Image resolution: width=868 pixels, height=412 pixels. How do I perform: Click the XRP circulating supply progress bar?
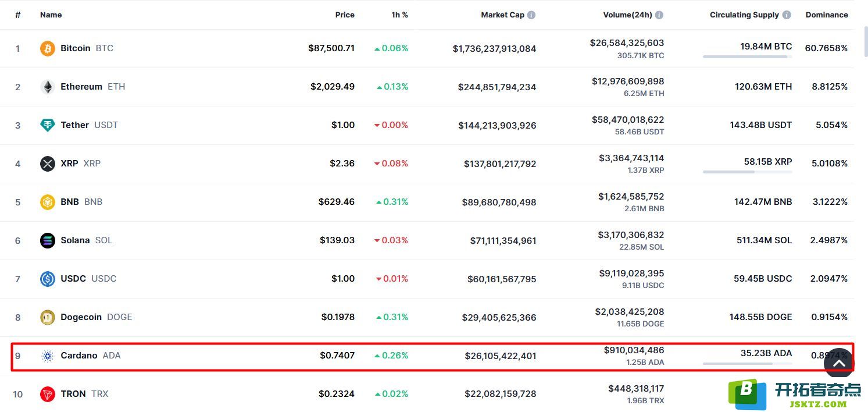pyautogui.click(x=747, y=172)
